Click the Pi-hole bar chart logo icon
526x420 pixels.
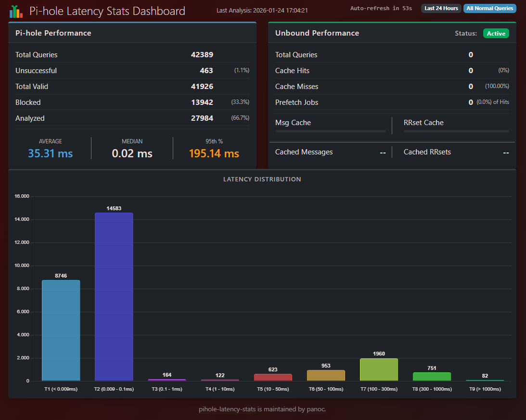click(16, 11)
